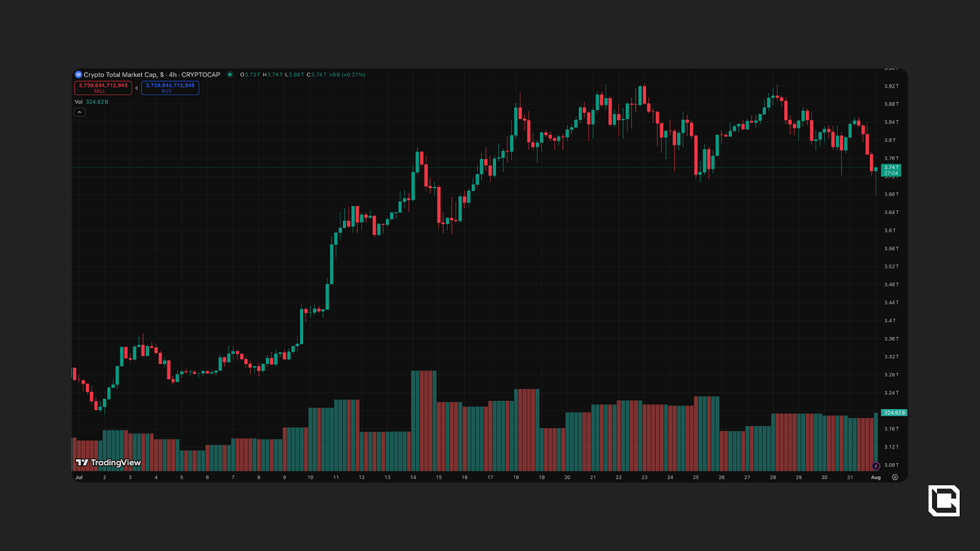This screenshot has width=980, height=551.
Task: Click the Jul label on time axis
Action: (78, 478)
